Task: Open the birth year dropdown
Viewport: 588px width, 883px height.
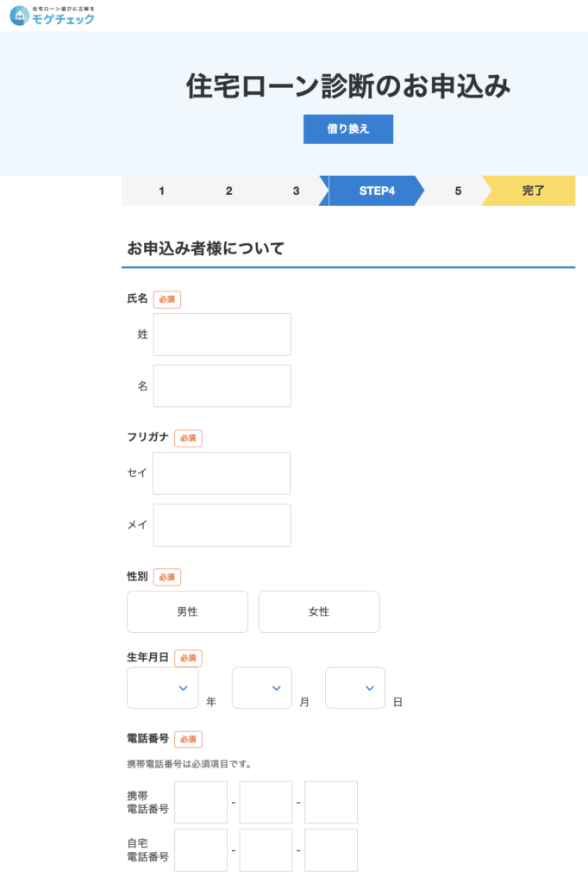Action: coord(163,687)
